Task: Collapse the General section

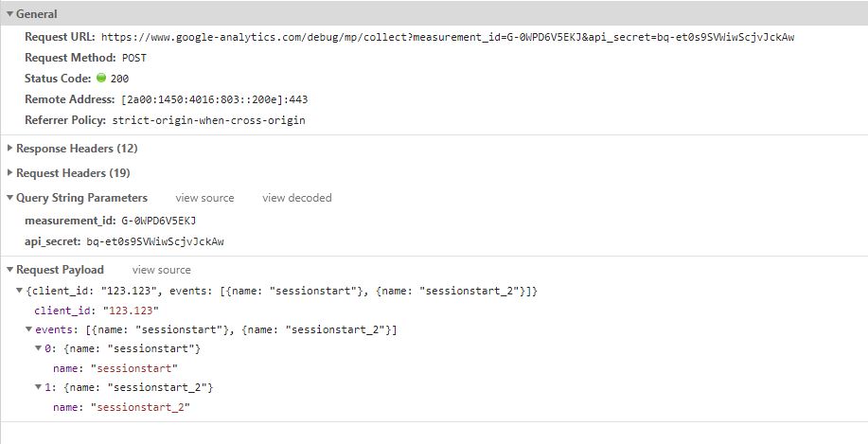Action: pos(9,14)
